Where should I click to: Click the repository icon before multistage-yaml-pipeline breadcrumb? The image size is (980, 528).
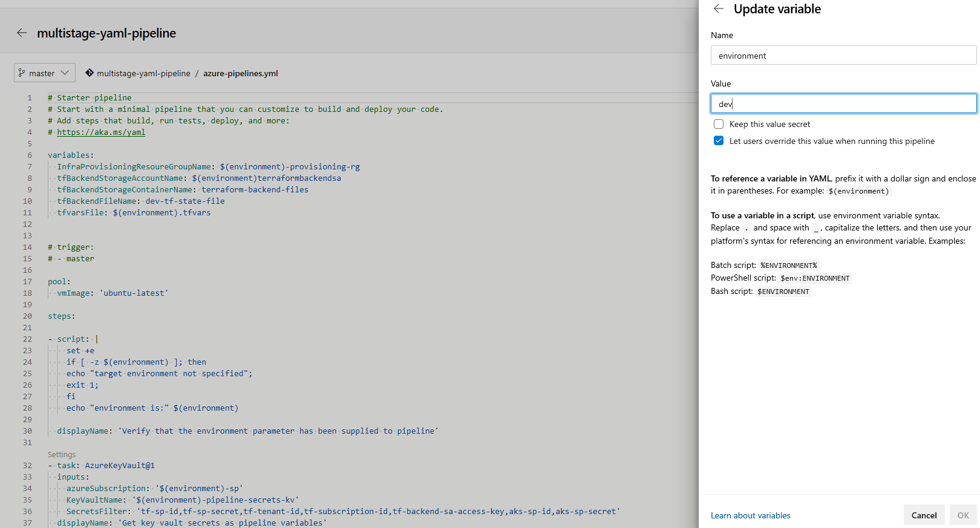click(x=90, y=73)
